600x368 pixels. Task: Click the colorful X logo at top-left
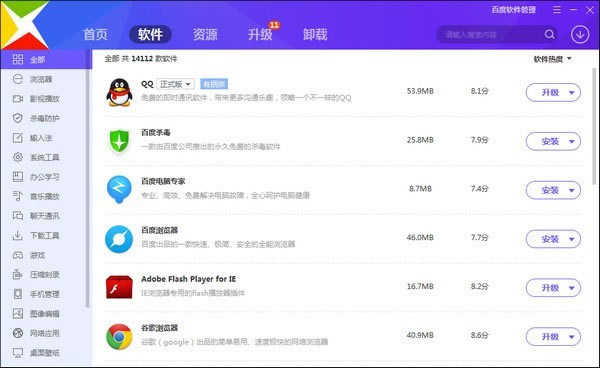(x=24, y=25)
